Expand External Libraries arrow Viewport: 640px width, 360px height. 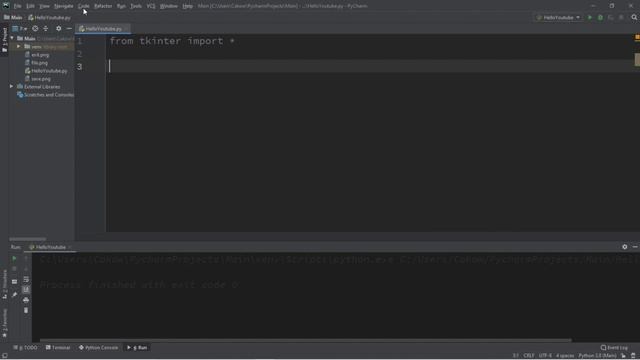[x=12, y=87]
